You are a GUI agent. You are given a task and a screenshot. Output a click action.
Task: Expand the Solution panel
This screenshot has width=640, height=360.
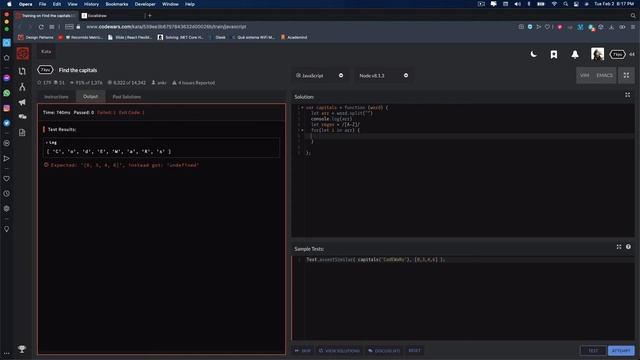point(627,95)
